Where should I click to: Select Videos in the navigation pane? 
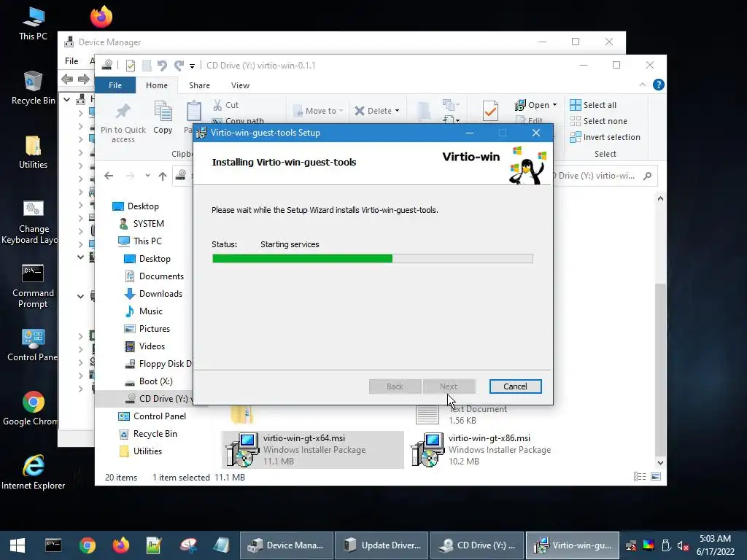coord(145,346)
